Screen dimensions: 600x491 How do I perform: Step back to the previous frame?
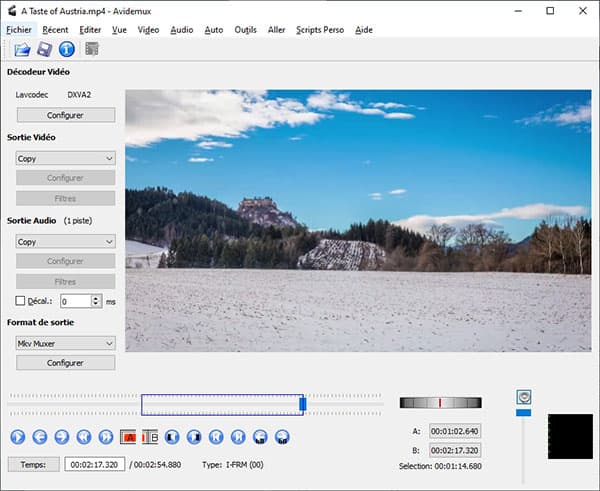[x=40, y=437]
